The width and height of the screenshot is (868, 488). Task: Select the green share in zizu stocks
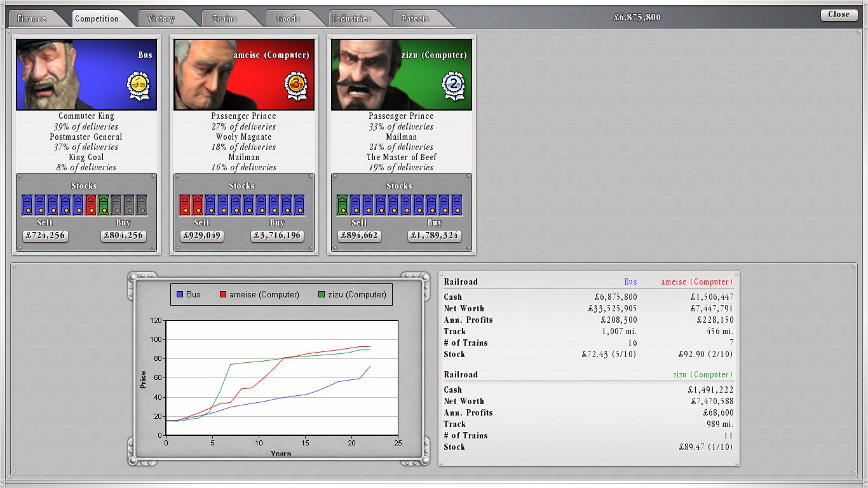(x=342, y=205)
